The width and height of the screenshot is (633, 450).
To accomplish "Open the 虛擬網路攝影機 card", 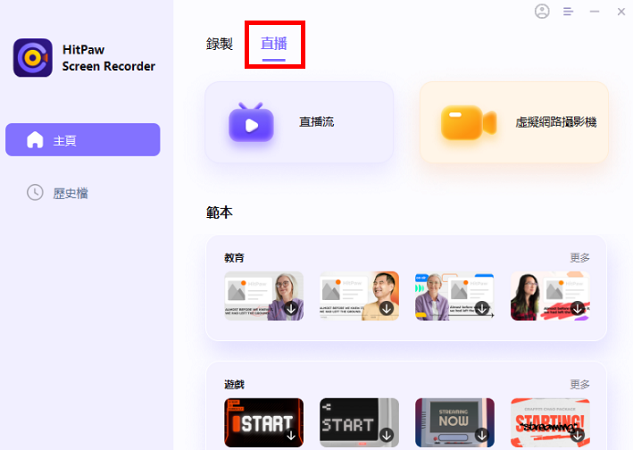I will tap(514, 122).
